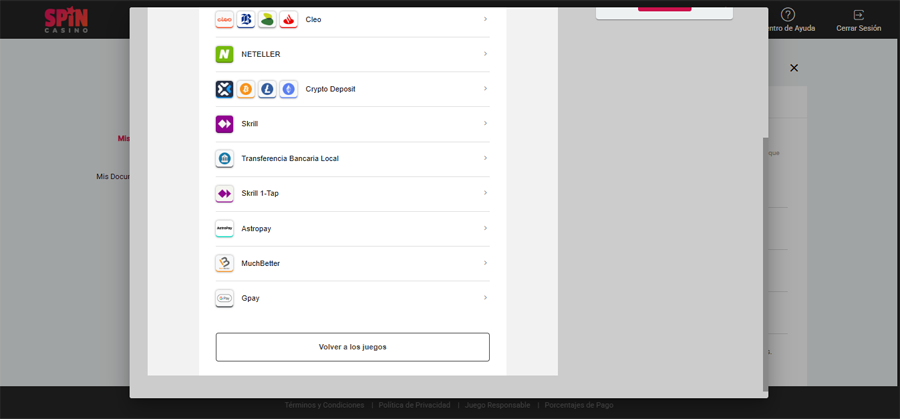Click the blue B bank icon in Cleo row
This screenshot has width=900, height=419.
point(246,20)
